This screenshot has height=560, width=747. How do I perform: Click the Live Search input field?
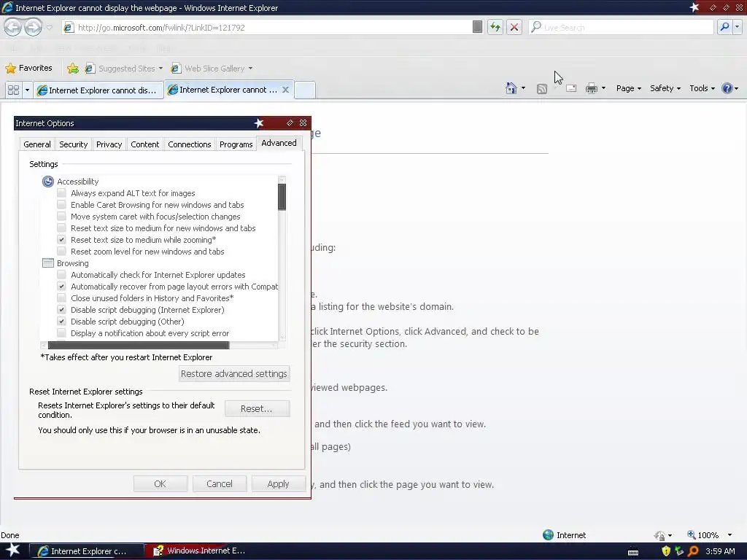coord(622,27)
